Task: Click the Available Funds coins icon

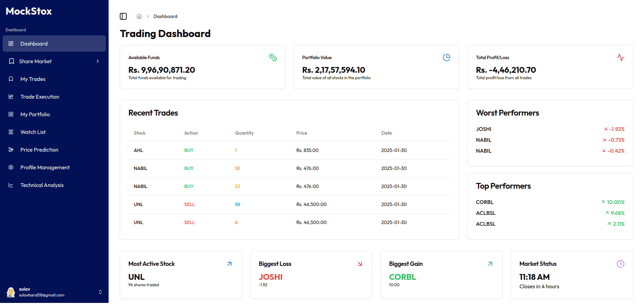Action: point(273,57)
